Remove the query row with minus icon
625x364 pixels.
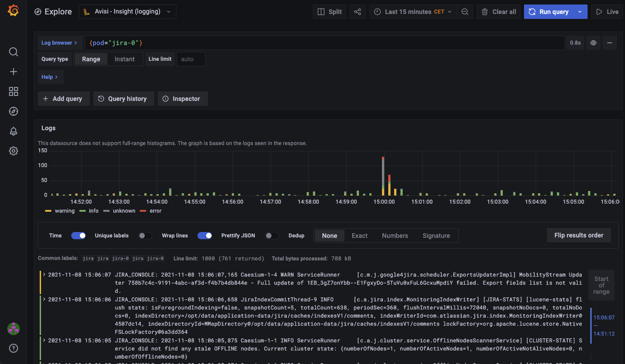coord(610,43)
